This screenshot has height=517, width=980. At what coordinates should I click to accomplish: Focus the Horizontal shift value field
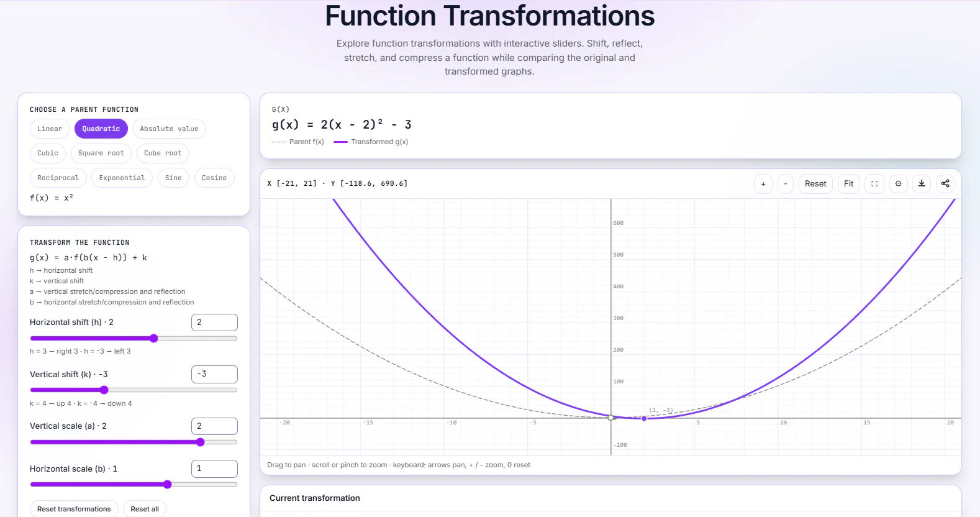pos(214,323)
